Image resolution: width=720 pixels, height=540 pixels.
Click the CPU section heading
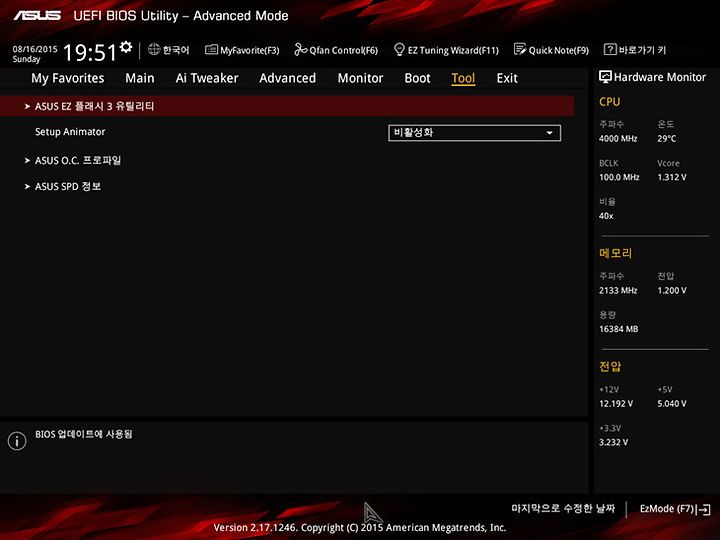tap(609, 102)
